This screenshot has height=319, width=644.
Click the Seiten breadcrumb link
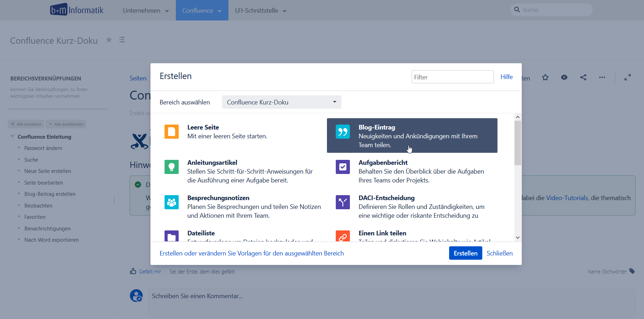coord(138,78)
